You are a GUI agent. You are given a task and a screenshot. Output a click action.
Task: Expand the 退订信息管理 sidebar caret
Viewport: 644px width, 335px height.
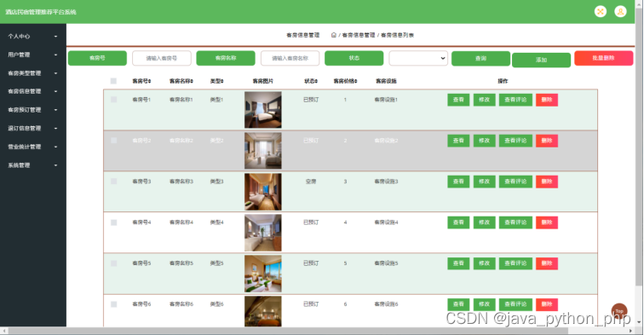[x=56, y=128]
